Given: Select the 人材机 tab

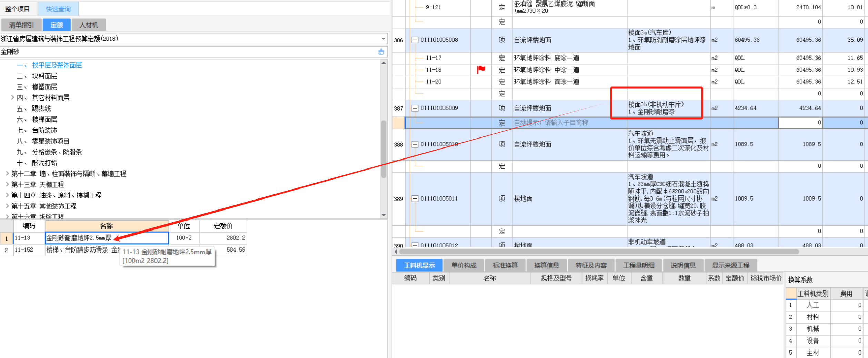Looking at the screenshot, I should (89, 25).
